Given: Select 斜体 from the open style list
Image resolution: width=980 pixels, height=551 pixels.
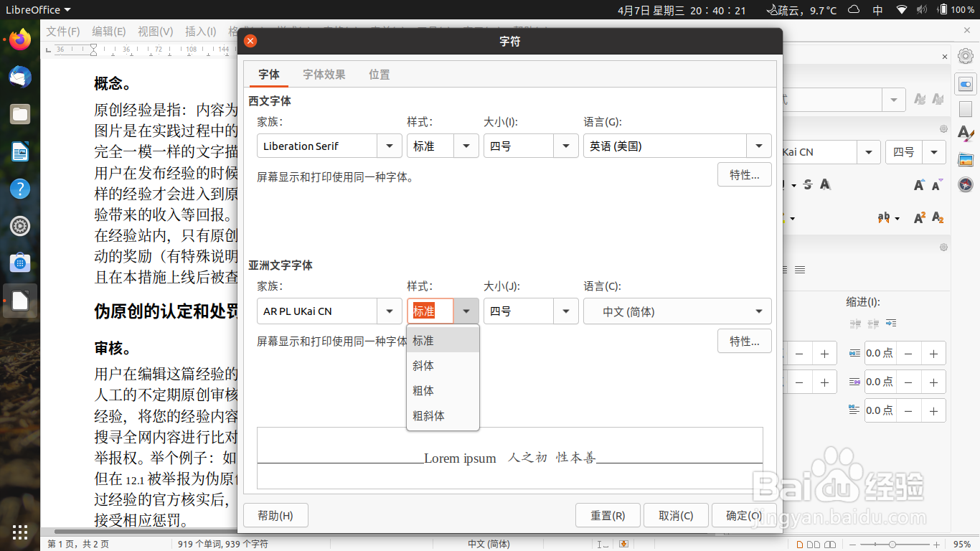Looking at the screenshot, I should click(x=423, y=366).
